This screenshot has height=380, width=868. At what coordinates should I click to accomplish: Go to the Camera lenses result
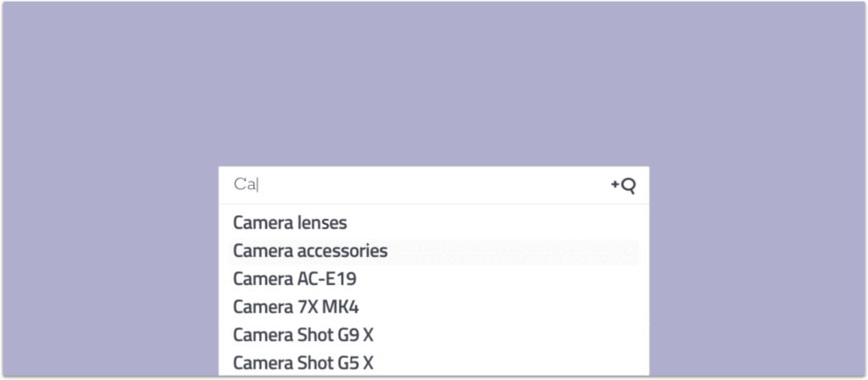290,223
